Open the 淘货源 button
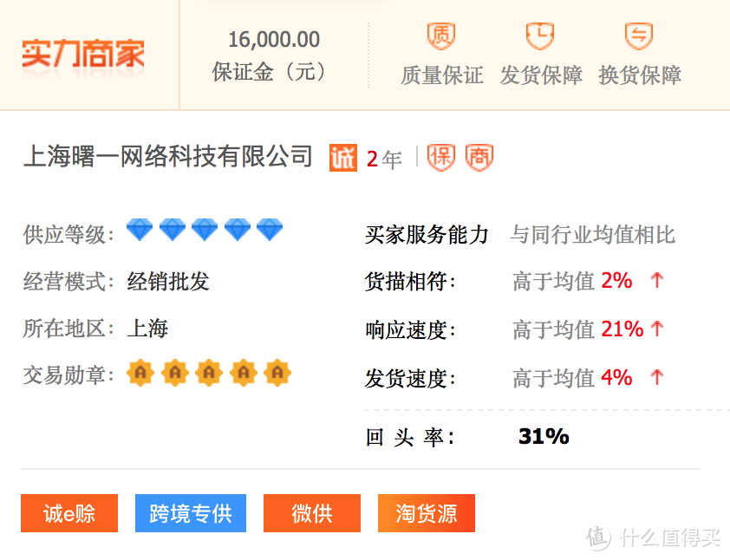Image resolution: width=730 pixels, height=560 pixels. pos(427,513)
